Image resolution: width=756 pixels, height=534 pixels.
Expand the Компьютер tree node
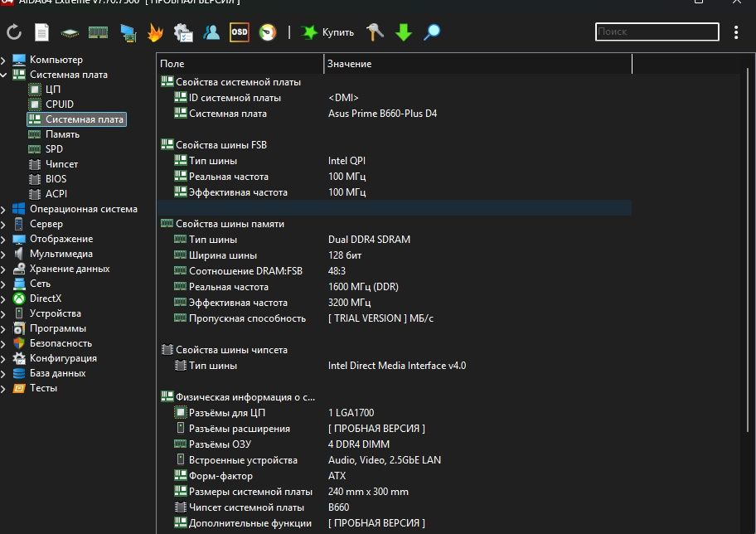click(3, 60)
